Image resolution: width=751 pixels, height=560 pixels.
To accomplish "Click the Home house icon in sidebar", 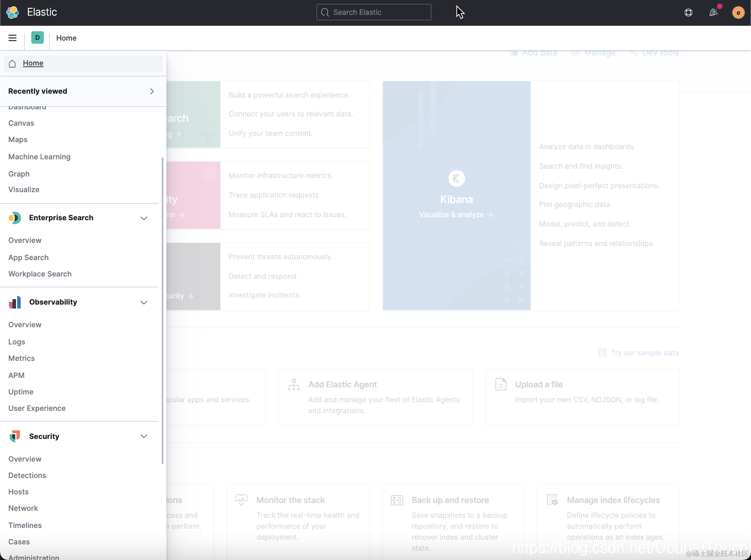I will click(13, 63).
